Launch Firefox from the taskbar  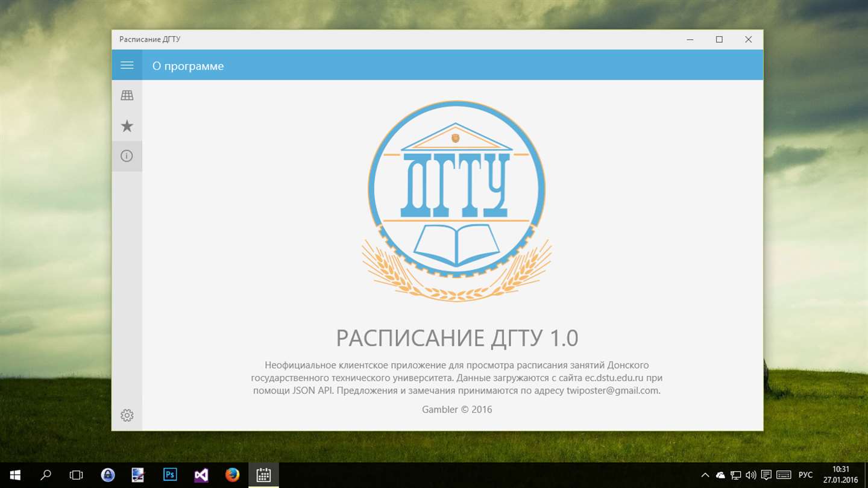pyautogui.click(x=232, y=475)
